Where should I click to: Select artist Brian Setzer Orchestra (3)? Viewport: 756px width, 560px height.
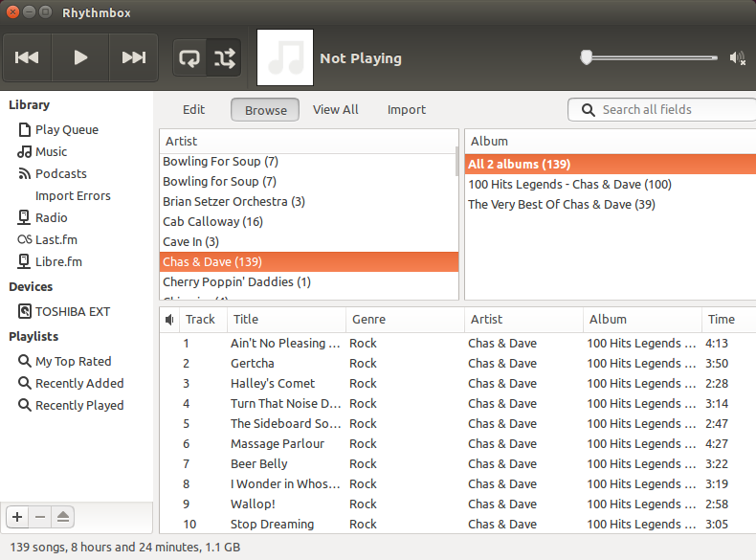(307, 202)
